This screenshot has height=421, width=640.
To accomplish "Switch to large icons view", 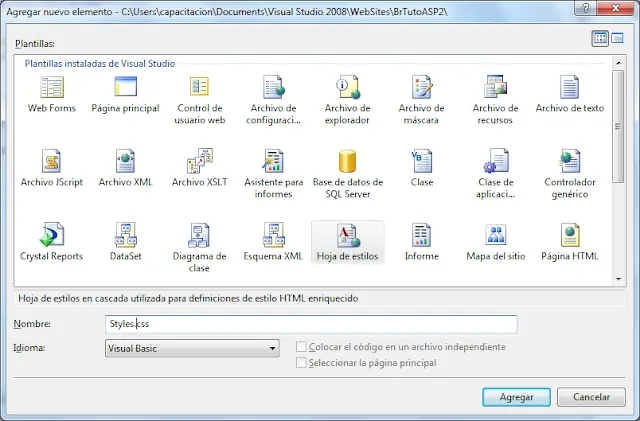I will pos(600,38).
